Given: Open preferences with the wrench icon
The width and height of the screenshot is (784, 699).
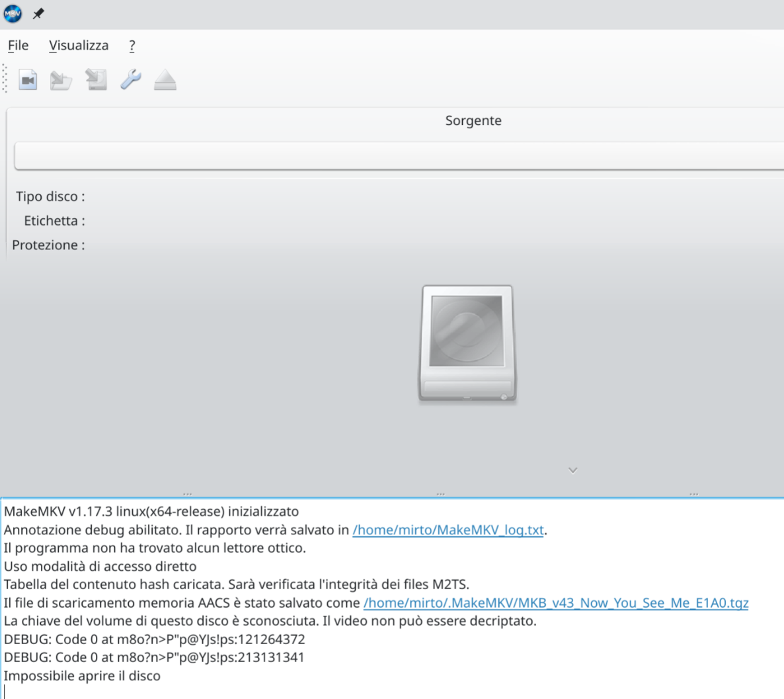Looking at the screenshot, I should click(x=130, y=79).
